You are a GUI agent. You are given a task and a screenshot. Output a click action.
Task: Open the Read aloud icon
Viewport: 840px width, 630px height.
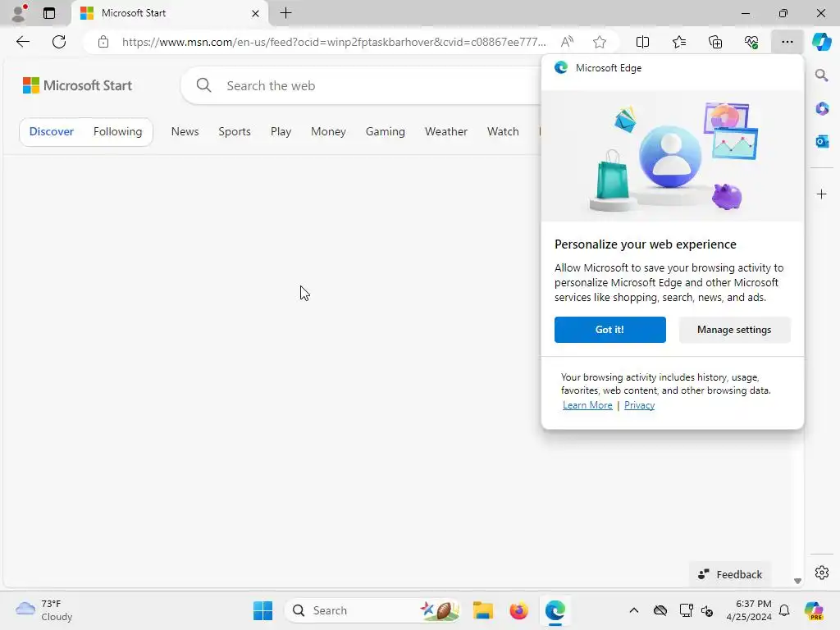click(567, 42)
